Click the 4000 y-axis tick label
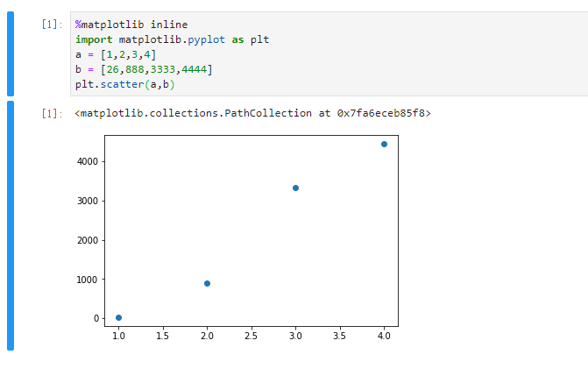 (x=88, y=161)
